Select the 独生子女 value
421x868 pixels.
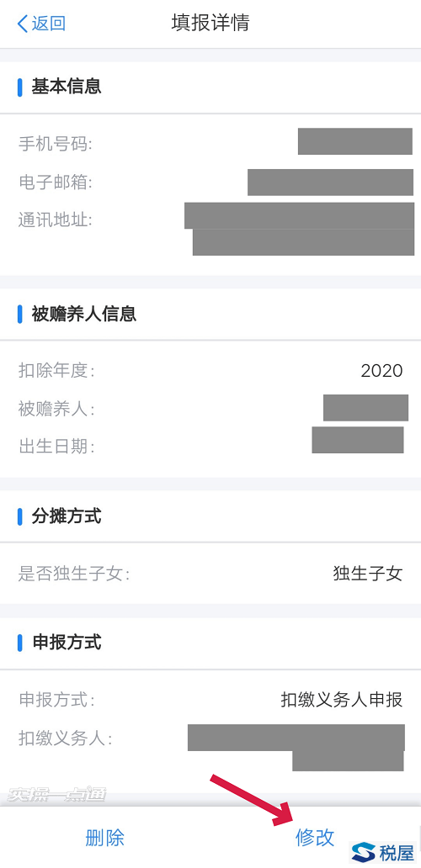tap(368, 574)
